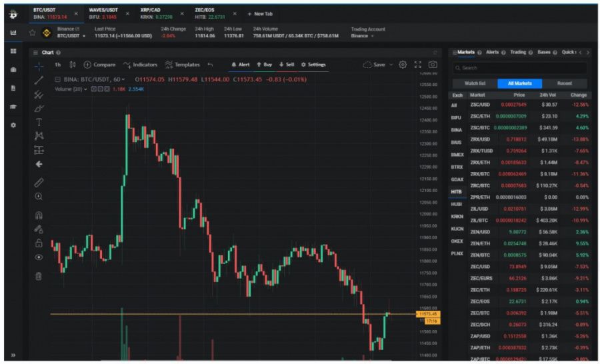The image size is (600, 364).
Task: Switch to the ZEC/EOS tab
Action: 210,13
